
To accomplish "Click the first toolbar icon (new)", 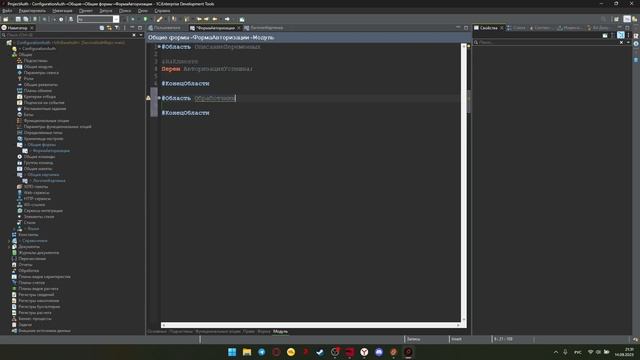I will click(x=5, y=19).
